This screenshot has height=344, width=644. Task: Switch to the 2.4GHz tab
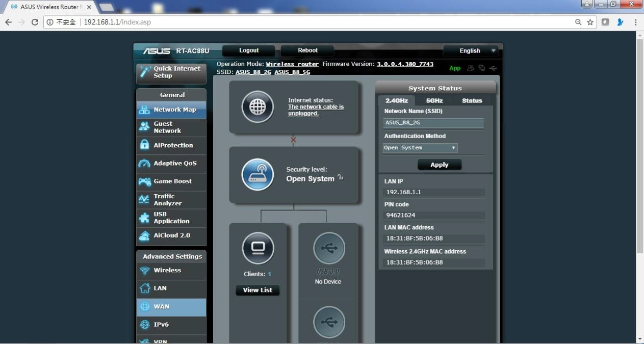[x=397, y=100]
